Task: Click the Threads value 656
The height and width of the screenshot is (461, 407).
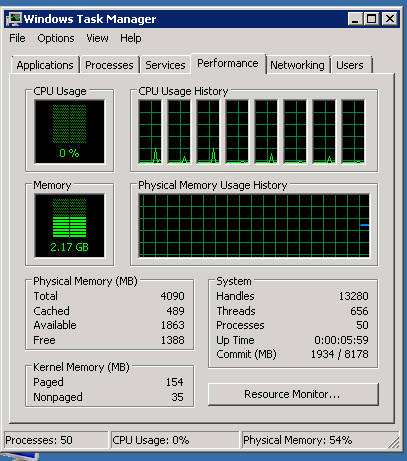Action: (x=359, y=311)
